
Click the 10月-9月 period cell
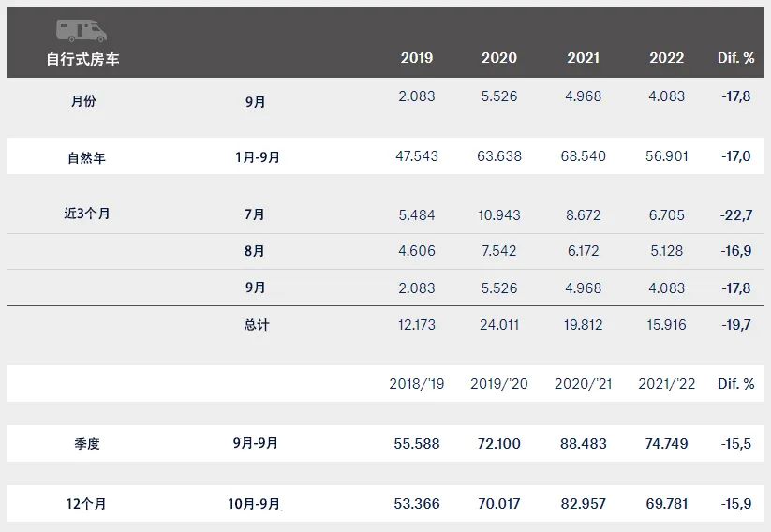coord(254,504)
